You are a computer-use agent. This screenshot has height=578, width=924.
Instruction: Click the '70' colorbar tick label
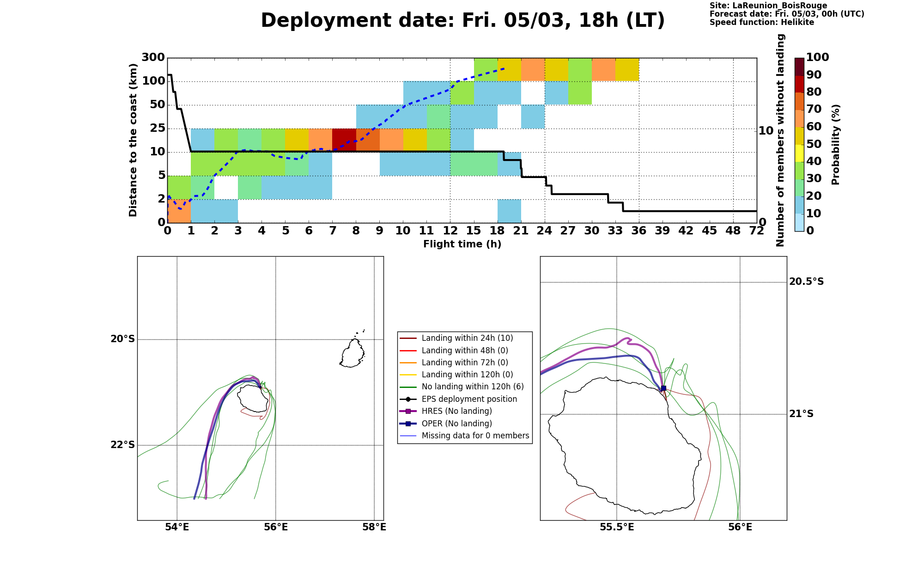pos(814,110)
